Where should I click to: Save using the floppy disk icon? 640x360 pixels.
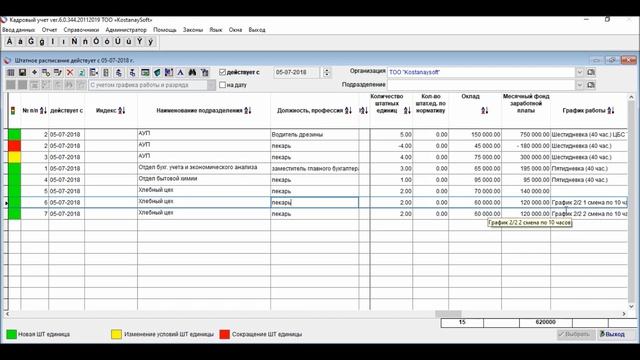point(22,73)
